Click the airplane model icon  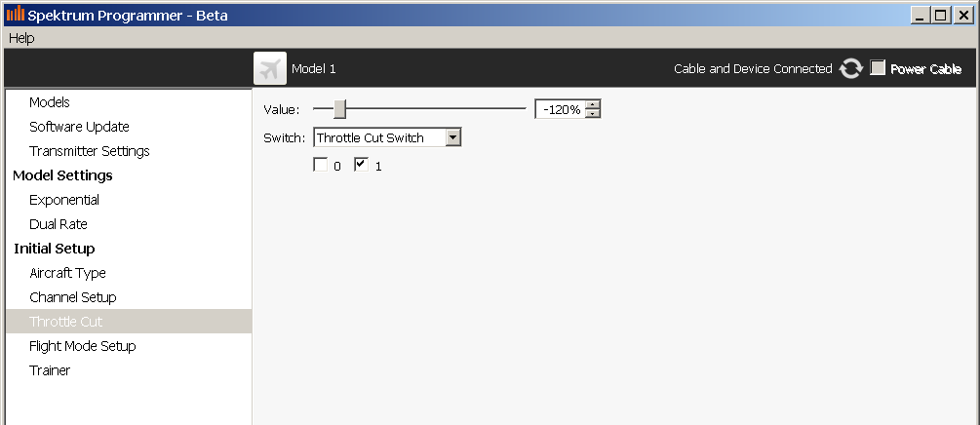[x=269, y=68]
